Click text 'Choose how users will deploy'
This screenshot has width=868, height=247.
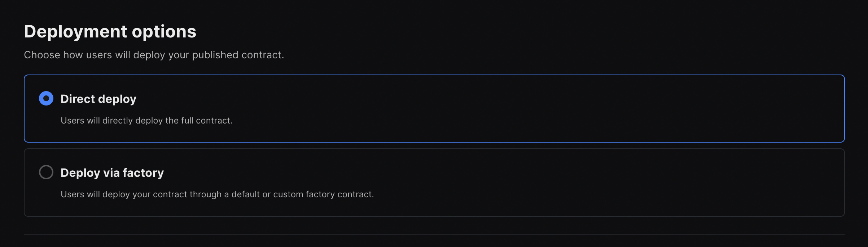pos(154,55)
